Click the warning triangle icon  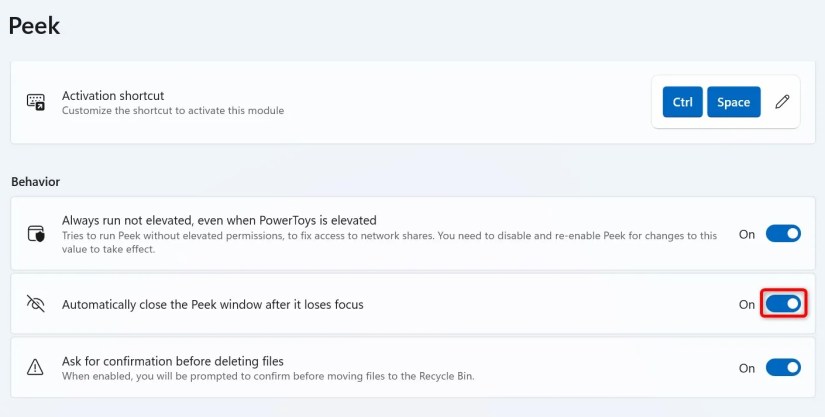[36, 368]
